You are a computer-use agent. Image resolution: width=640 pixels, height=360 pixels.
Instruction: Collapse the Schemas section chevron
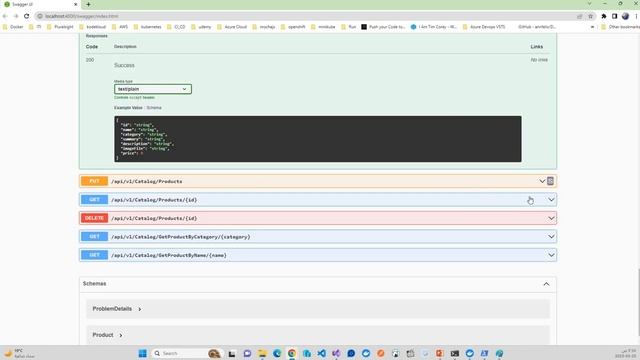(x=546, y=284)
